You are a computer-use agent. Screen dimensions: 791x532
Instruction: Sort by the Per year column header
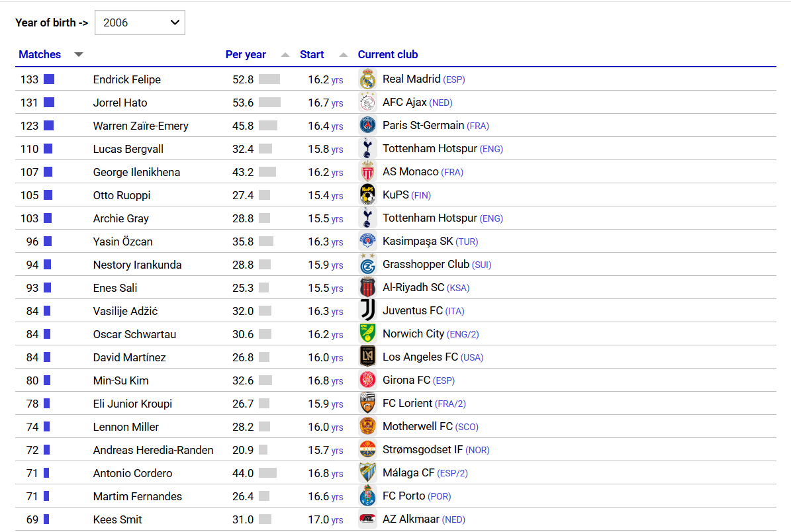coord(246,54)
